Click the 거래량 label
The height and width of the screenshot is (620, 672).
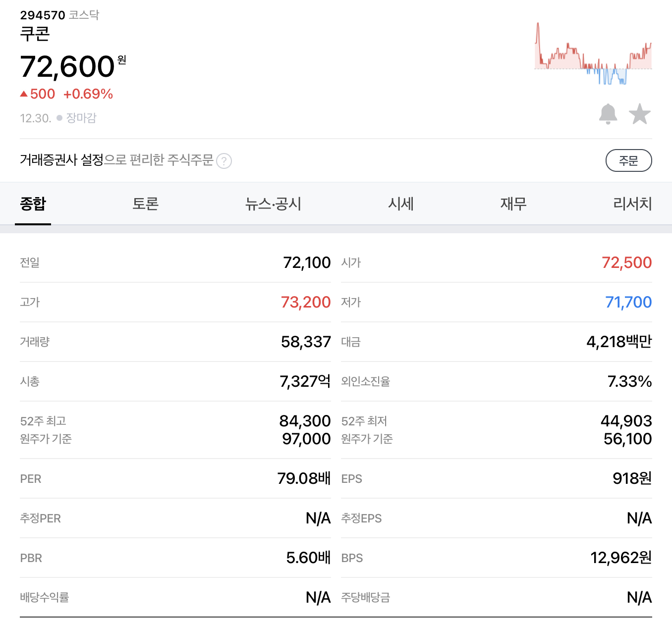tap(35, 342)
